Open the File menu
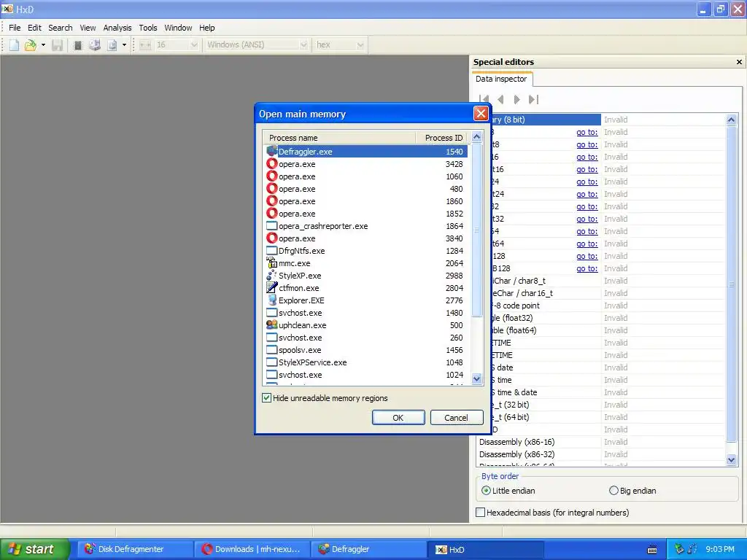The width and height of the screenshot is (747, 560). [15, 28]
